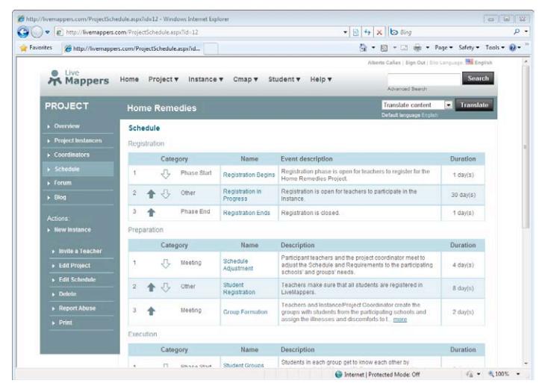The height and width of the screenshot is (392, 548).
Task: Click Edit Project action
Action: pos(75,266)
